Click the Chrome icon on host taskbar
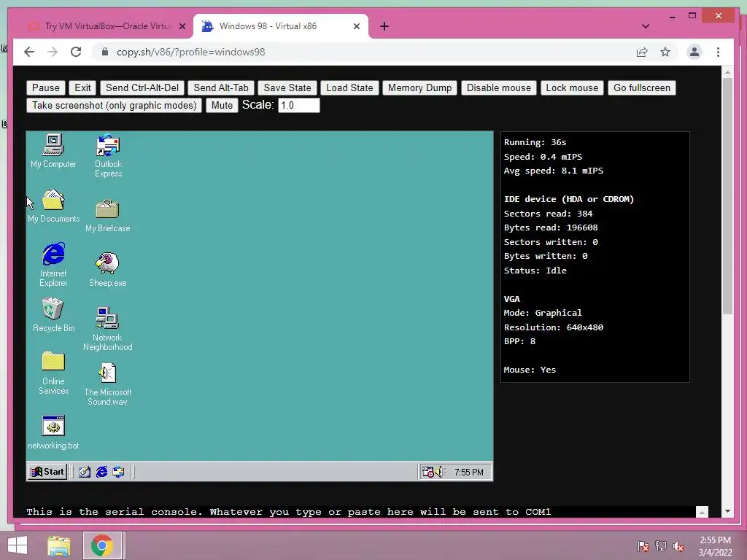 click(x=102, y=545)
